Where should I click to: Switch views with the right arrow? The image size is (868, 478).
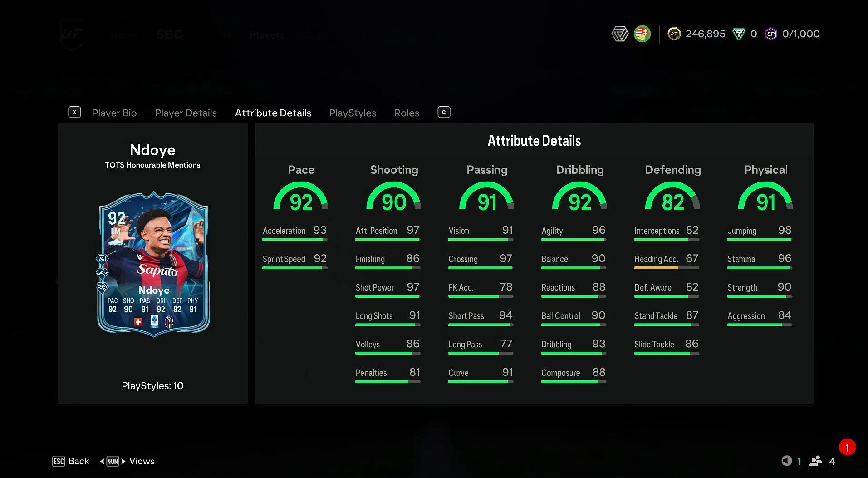coord(123,461)
